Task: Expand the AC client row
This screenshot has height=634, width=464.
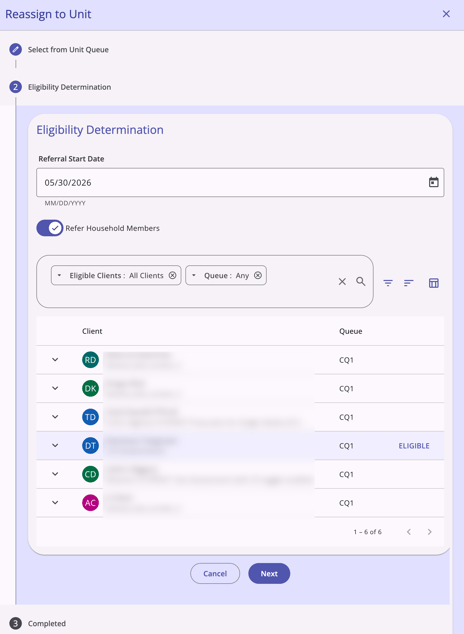Action: pyautogui.click(x=55, y=503)
